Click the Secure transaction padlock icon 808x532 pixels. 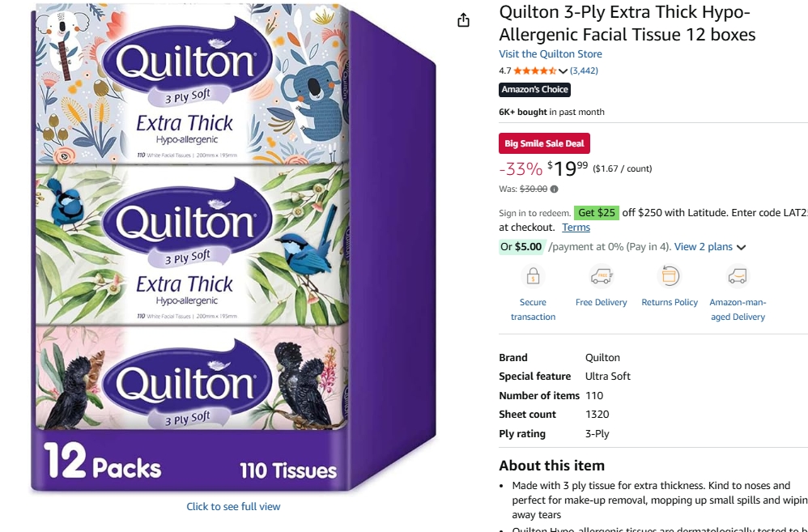pyautogui.click(x=533, y=276)
